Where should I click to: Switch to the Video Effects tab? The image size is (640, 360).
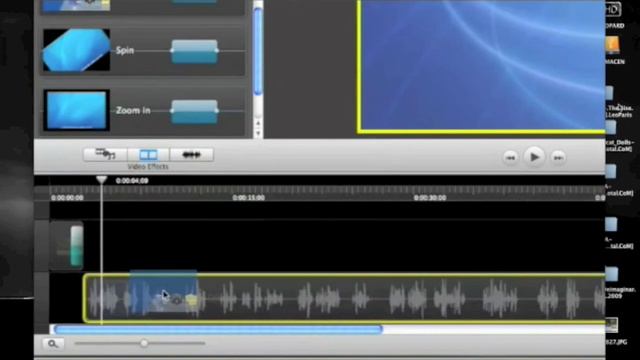[148, 154]
